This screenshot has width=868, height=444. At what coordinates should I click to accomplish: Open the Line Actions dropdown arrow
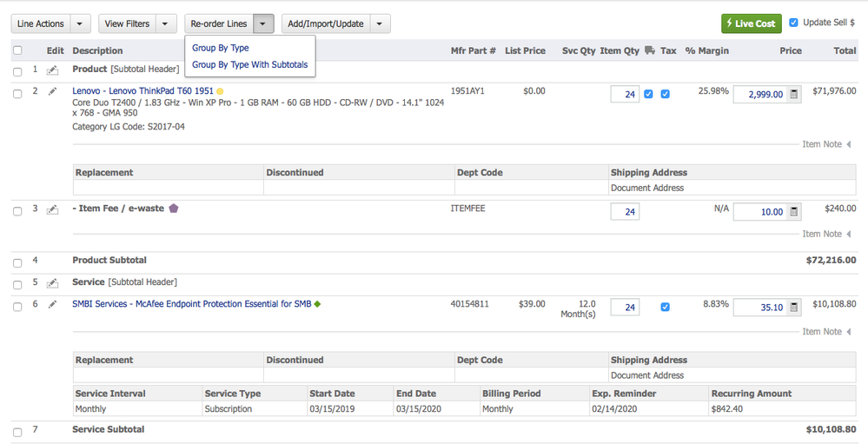click(80, 23)
